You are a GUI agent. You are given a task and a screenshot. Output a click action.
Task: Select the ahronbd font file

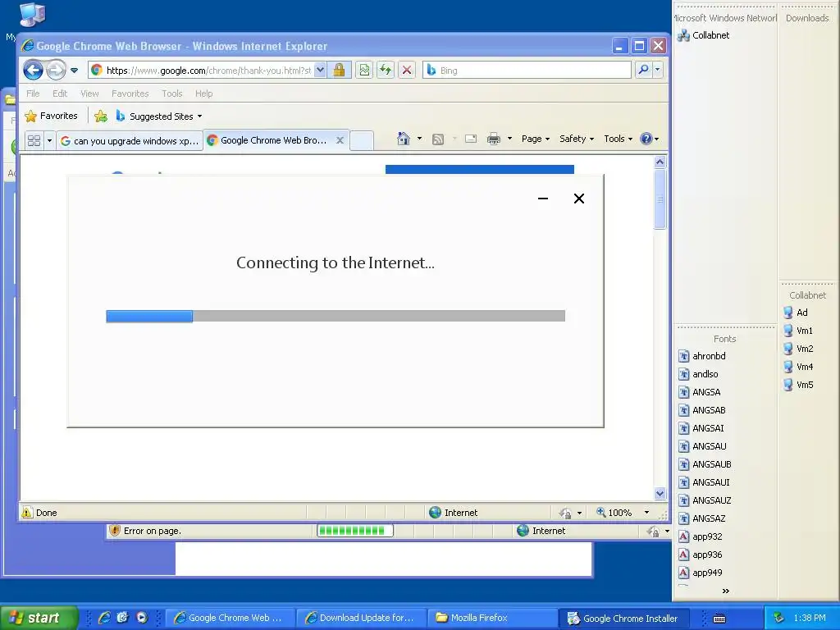[702, 356]
